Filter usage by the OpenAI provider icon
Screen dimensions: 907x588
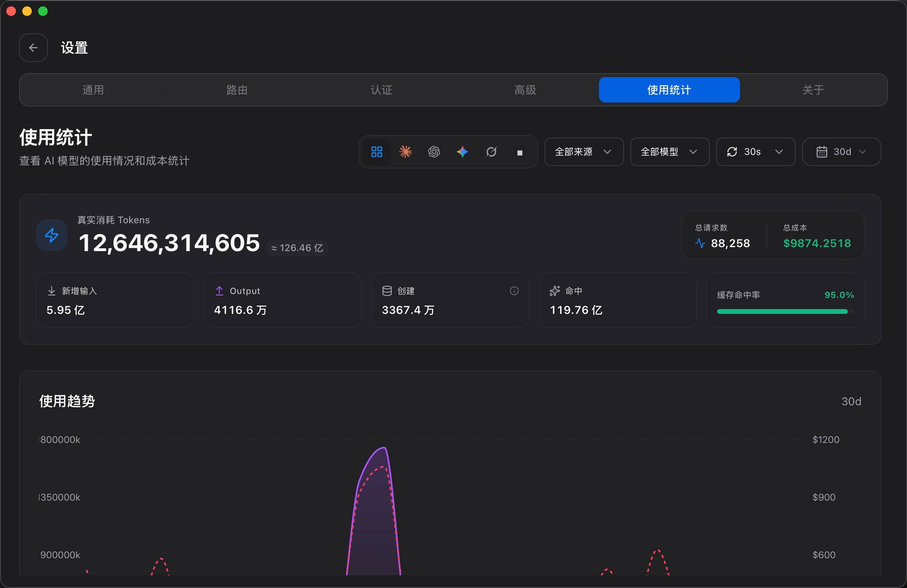pos(434,152)
